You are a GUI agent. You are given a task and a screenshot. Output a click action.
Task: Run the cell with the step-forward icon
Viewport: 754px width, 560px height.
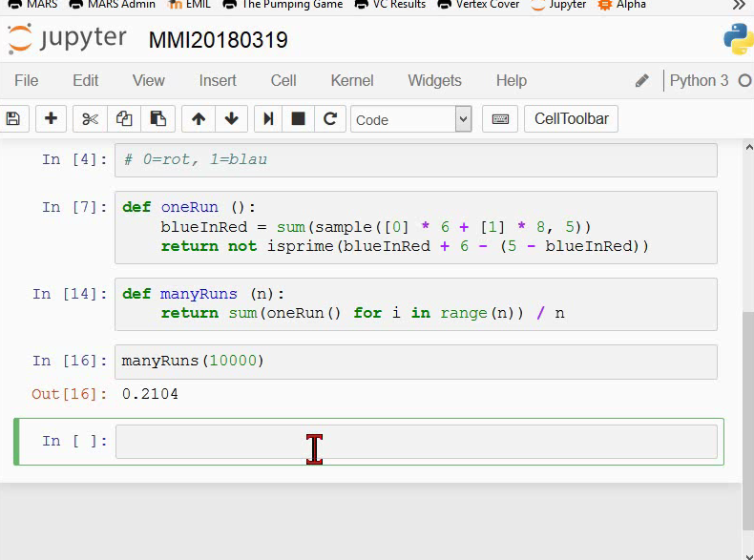(269, 118)
